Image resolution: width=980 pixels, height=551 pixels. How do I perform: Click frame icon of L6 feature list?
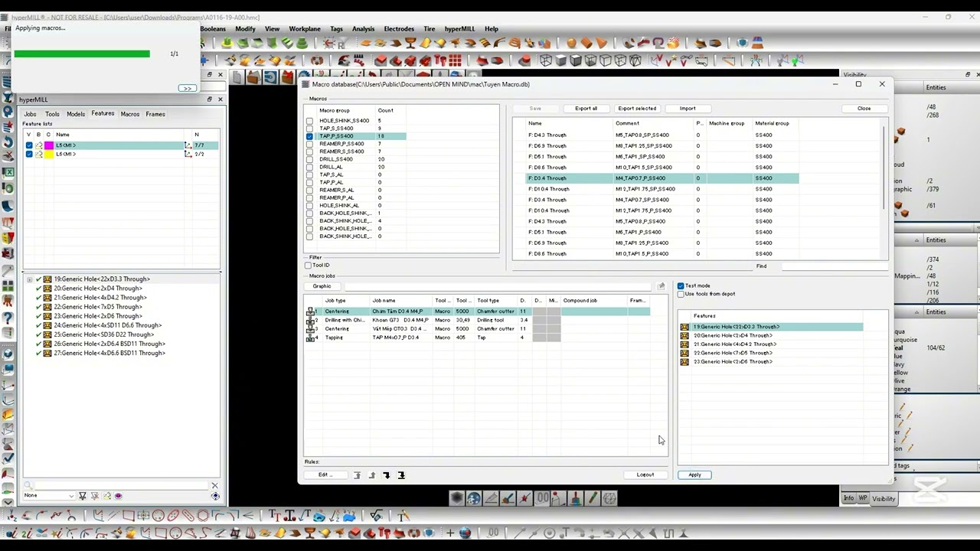(188, 155)
